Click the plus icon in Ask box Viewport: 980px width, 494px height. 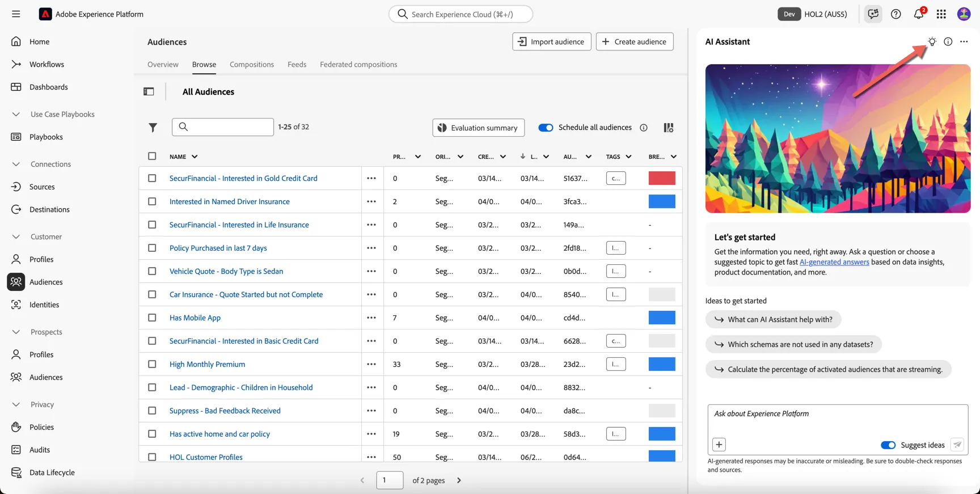coord(719,445)
